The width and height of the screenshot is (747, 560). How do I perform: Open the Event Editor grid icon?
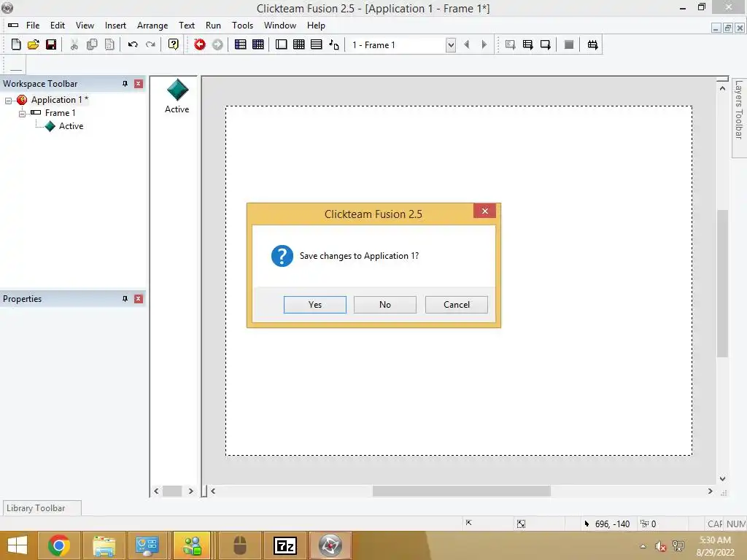(298, 44)
